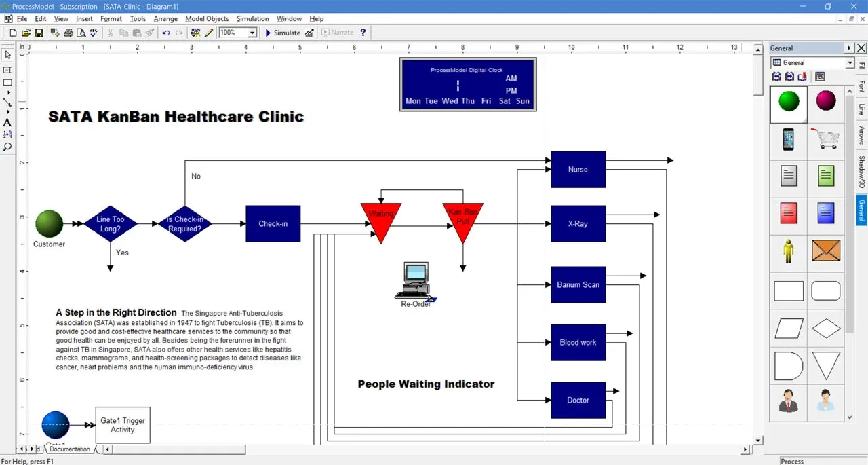Pick the rounded rectangle shape in gallery
The height and width of the screenshot is (465, 868).
(x=826, y=291)
